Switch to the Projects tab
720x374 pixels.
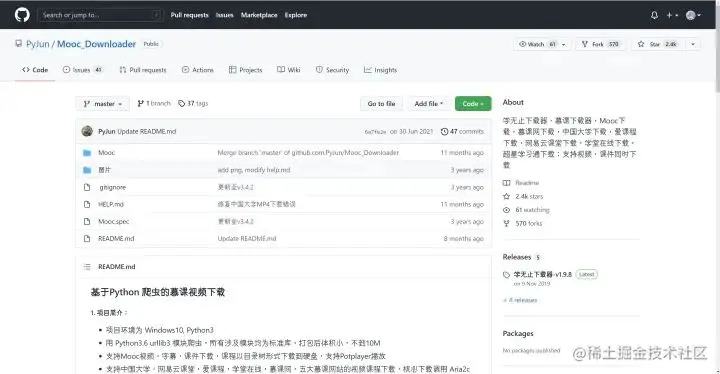tap(246, 70)
